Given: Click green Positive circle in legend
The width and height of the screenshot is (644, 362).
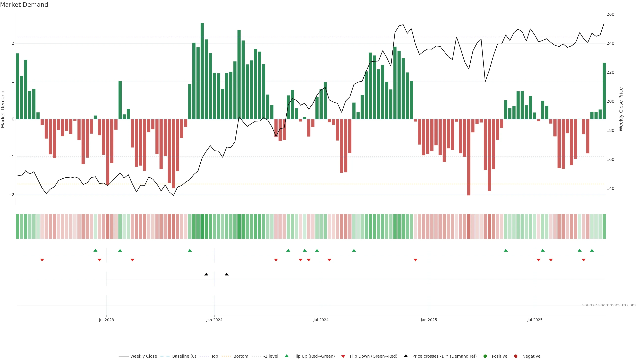Looking at the screenshot, I should coord(485,356).
